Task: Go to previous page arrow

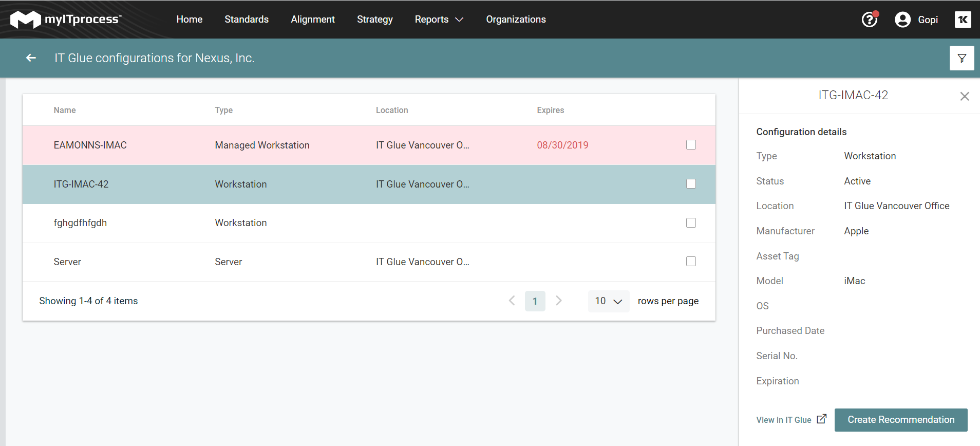Action: click(x=512, y=301)
